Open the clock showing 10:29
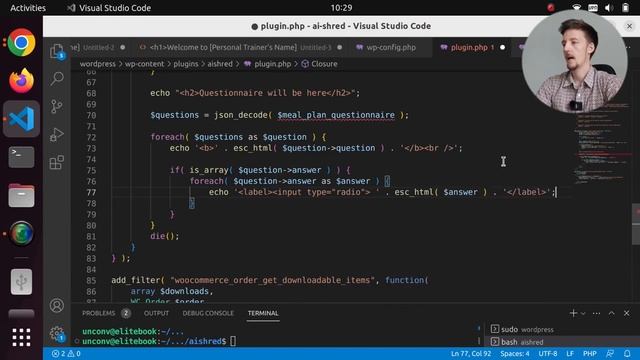This screenshot has width=640, height=360. [341, 8]
